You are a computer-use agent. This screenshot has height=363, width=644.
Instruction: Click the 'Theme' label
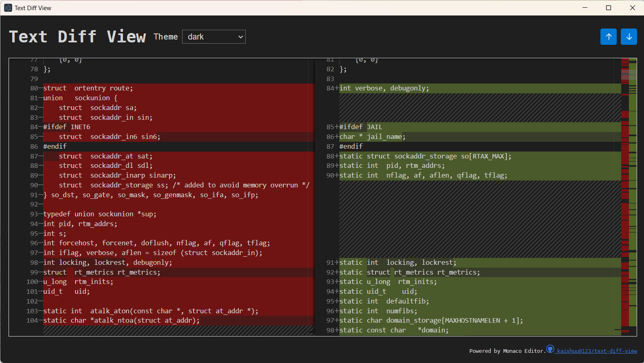pos(166,37)
